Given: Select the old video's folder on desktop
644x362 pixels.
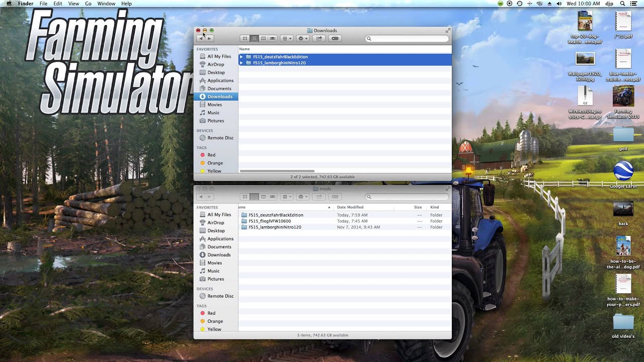Looking at the screenshot, I should [x=623, y=326].
